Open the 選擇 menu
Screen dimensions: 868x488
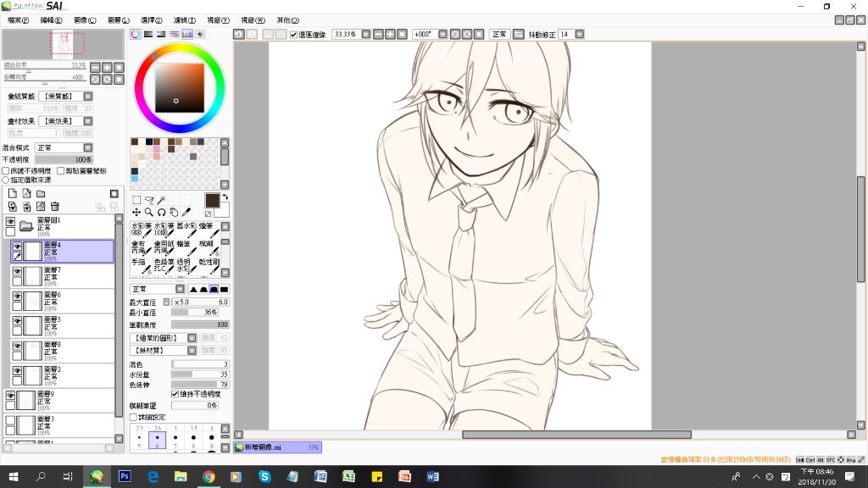click(x=152, y=20)
